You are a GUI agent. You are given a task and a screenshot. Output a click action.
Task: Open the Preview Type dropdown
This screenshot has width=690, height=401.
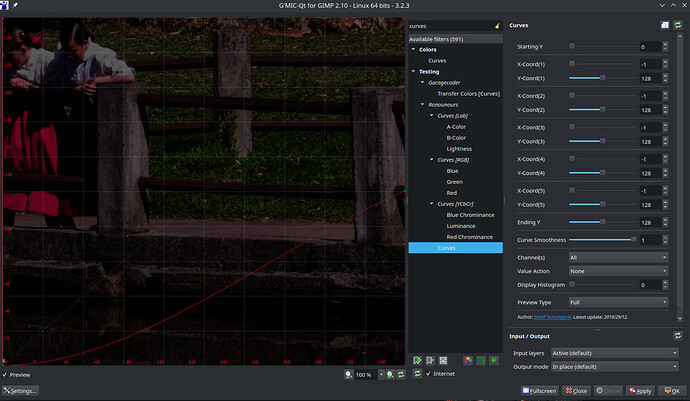pyautogui.click(x=618, y=301)
